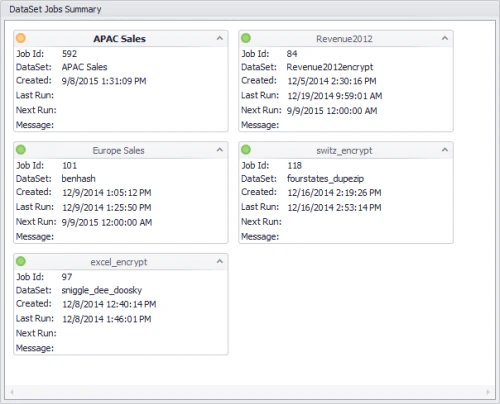
Task: Click the green status icon on switz_encrypt
Action: pyautogui.click(x=246, y=150)
